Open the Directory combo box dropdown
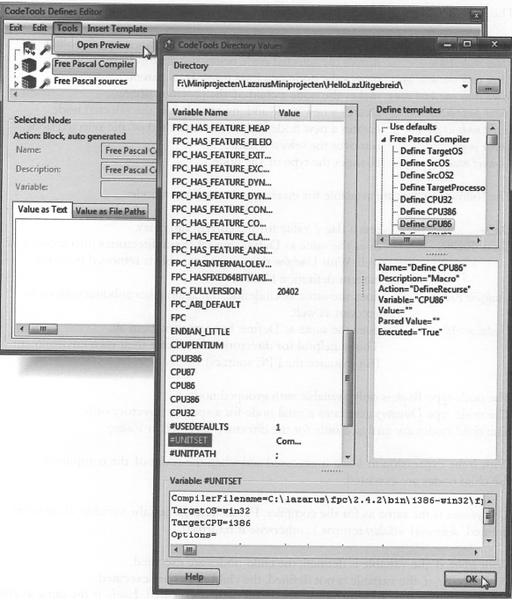Screen dimensions: 512x599 click(465, 86)
